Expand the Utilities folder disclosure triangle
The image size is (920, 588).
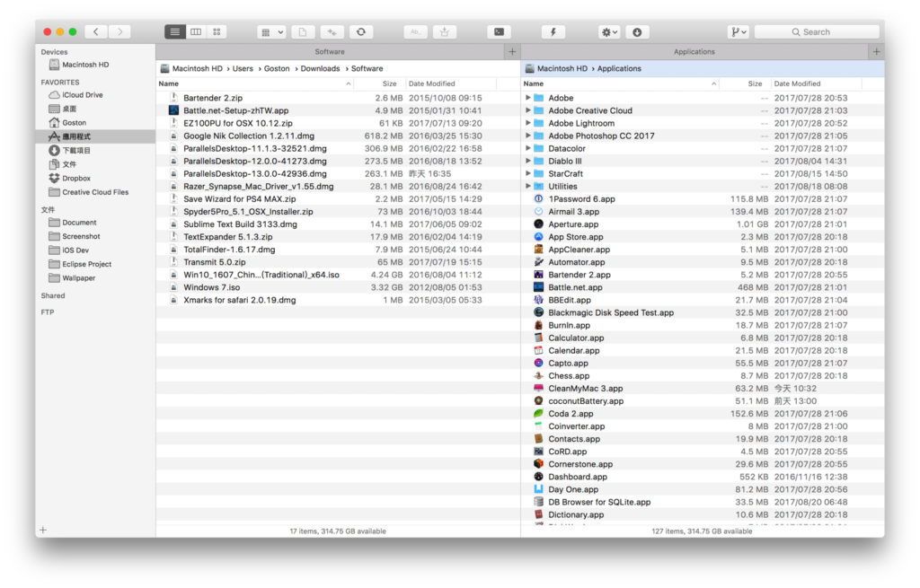click(528, 187)
